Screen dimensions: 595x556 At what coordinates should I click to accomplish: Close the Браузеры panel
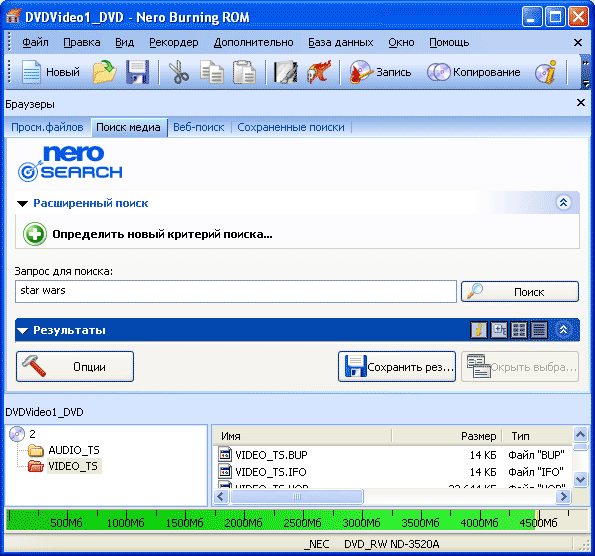pyautogui.click(x=581, y=102)
